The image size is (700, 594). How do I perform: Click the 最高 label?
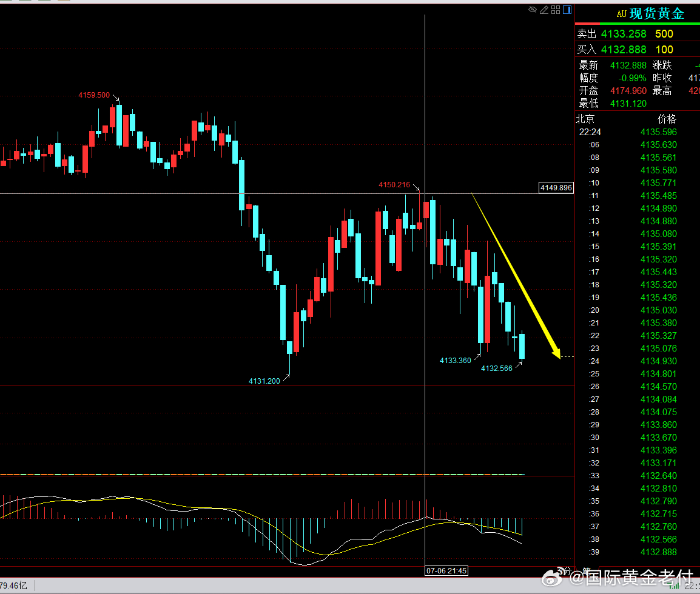(662, 91)
